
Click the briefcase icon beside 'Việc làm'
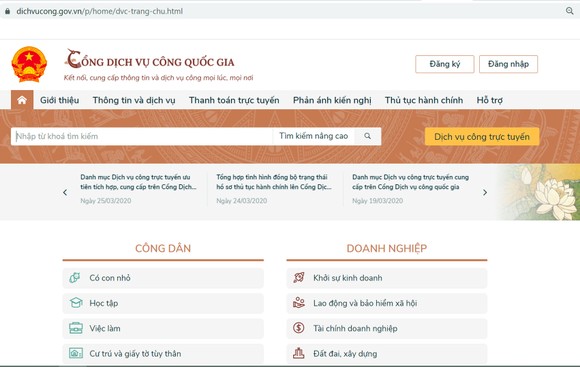click(x=76, y=328)
